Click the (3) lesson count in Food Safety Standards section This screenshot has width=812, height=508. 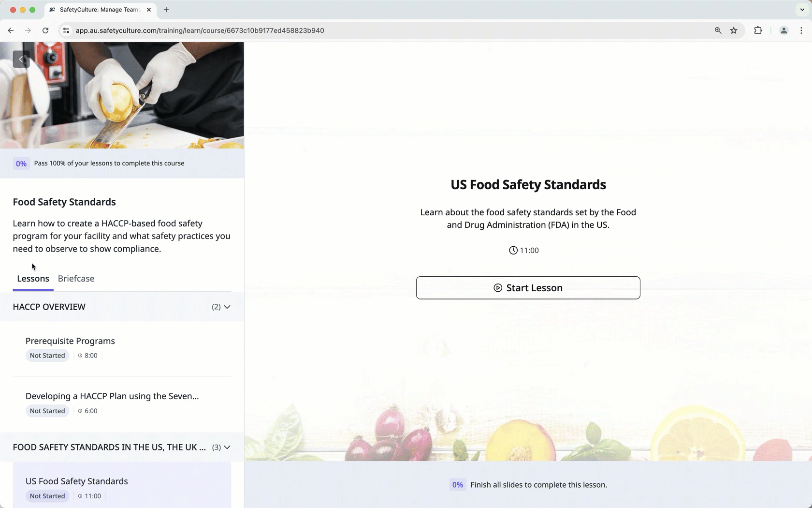point(217,447)
